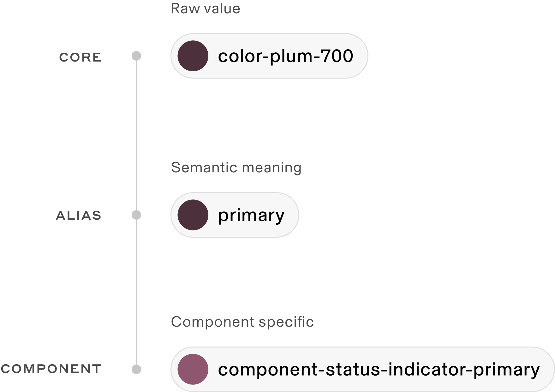This screenshot has width=555, height=392.
Task: Click the ALIAS tier label
Action: (79, 216)
